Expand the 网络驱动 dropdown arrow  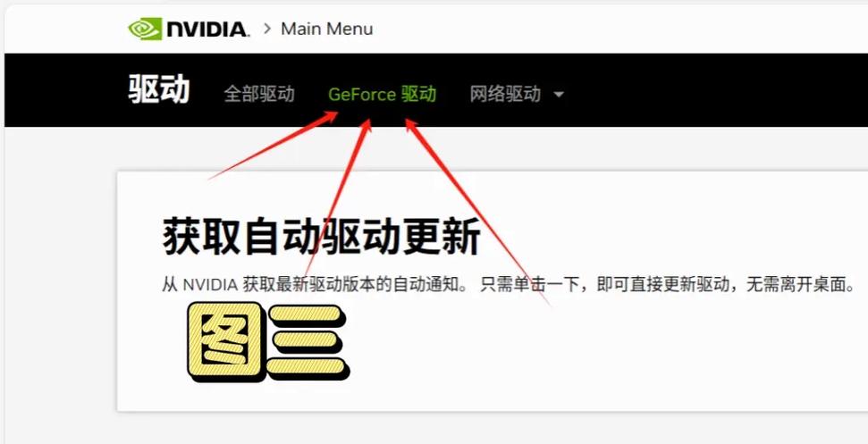(559, 95)
